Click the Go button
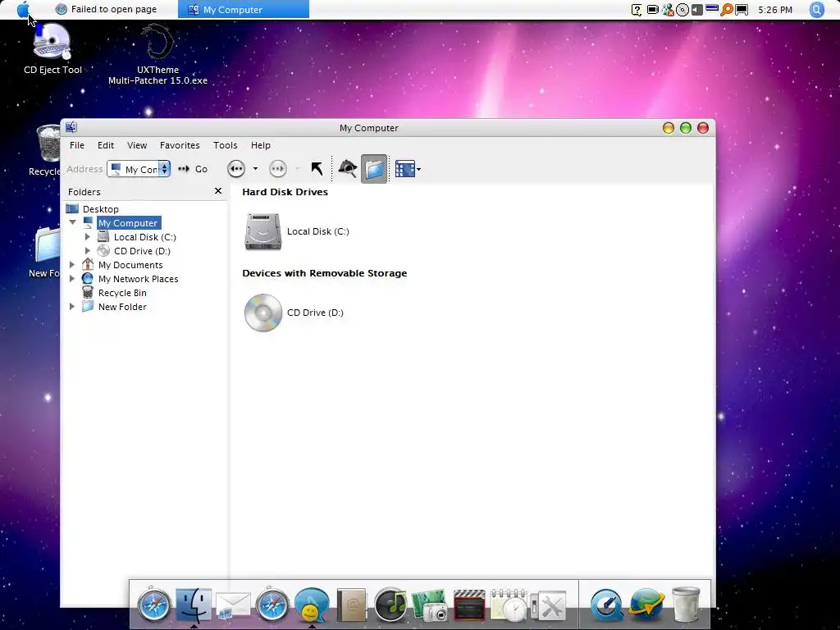Viewport: 840px width, 630px height. point(193,169)
